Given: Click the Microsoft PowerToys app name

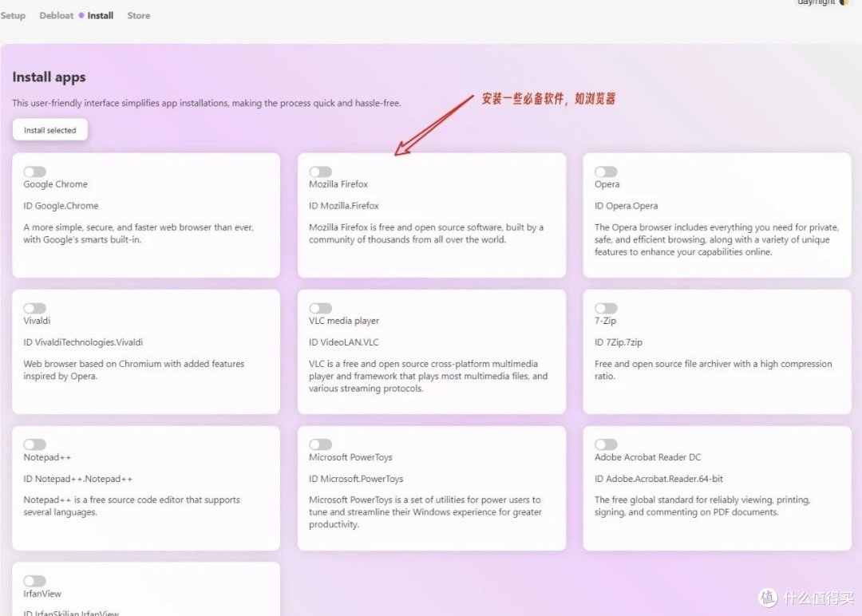Looking at the screenshot, I should click(x=350, y=457).
